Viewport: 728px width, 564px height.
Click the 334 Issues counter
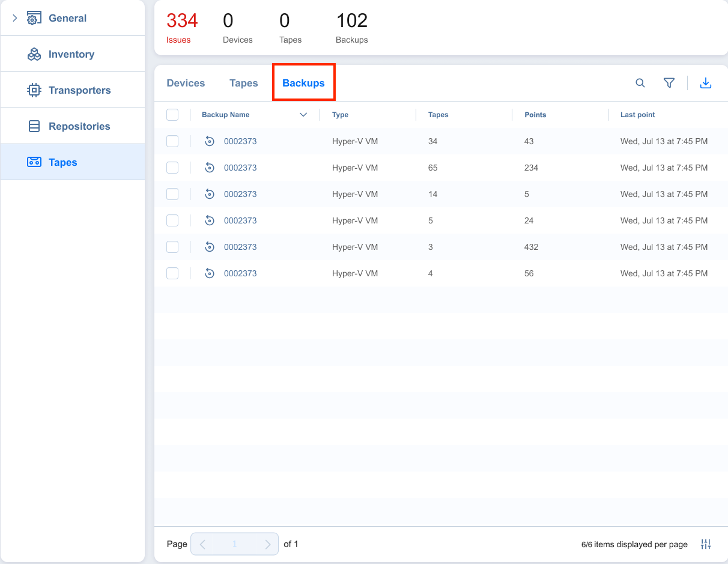(182, 28)
